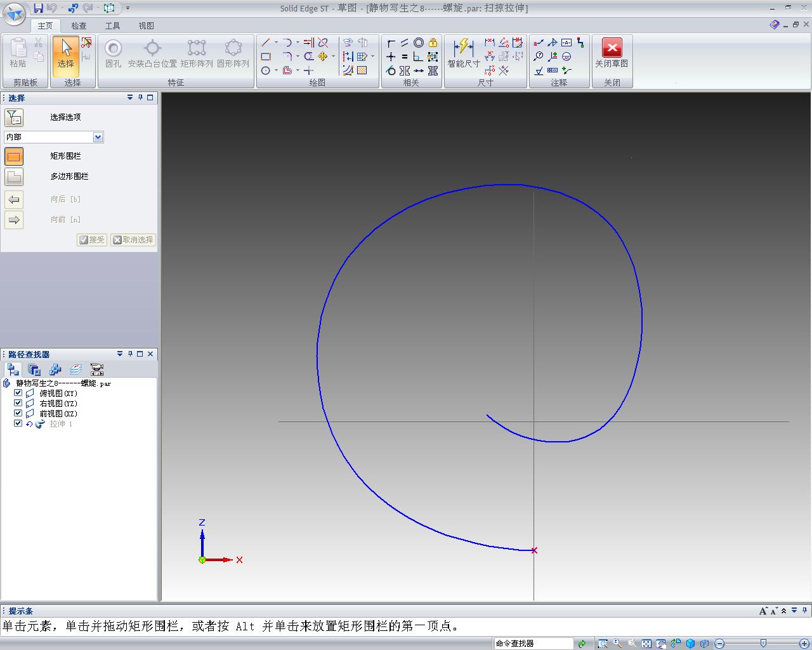Select the Polygon Fence option icon
812x650 pixels.
[14, 176]
